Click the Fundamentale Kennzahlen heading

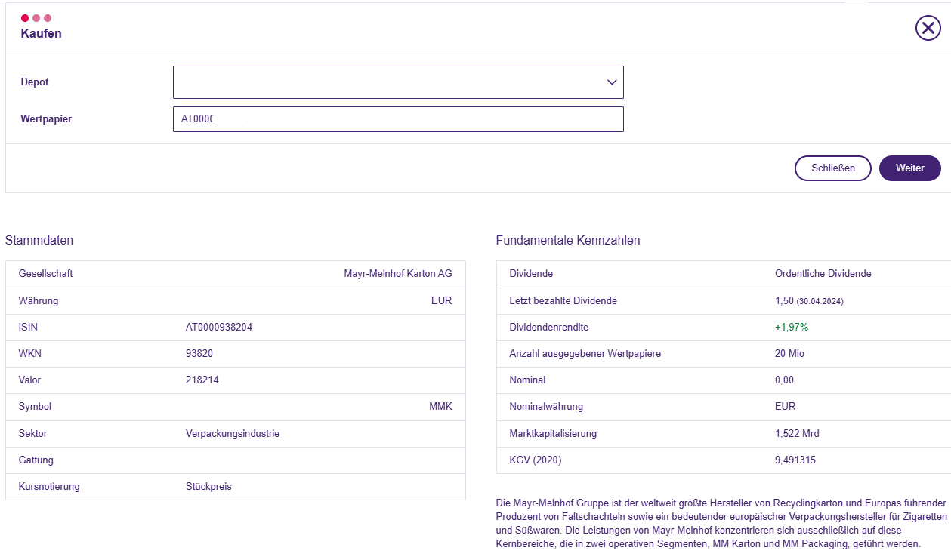pyautogui.click(x=568, y=241)
